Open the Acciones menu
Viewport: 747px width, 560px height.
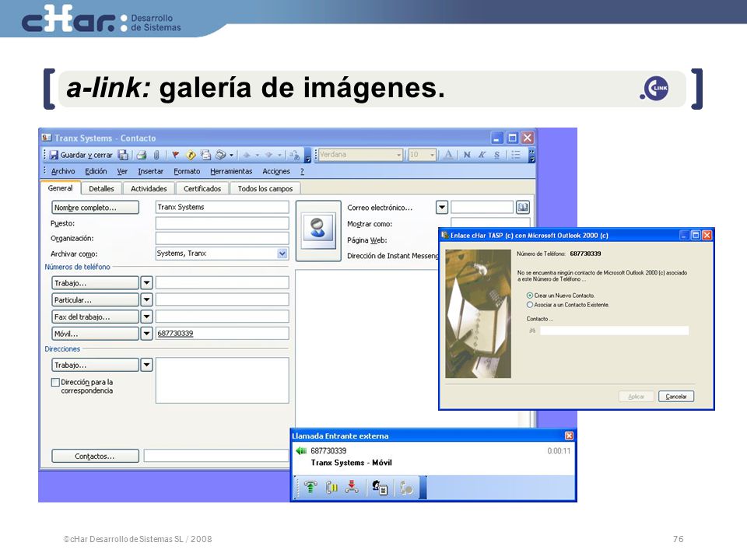[x=275, y=171]
